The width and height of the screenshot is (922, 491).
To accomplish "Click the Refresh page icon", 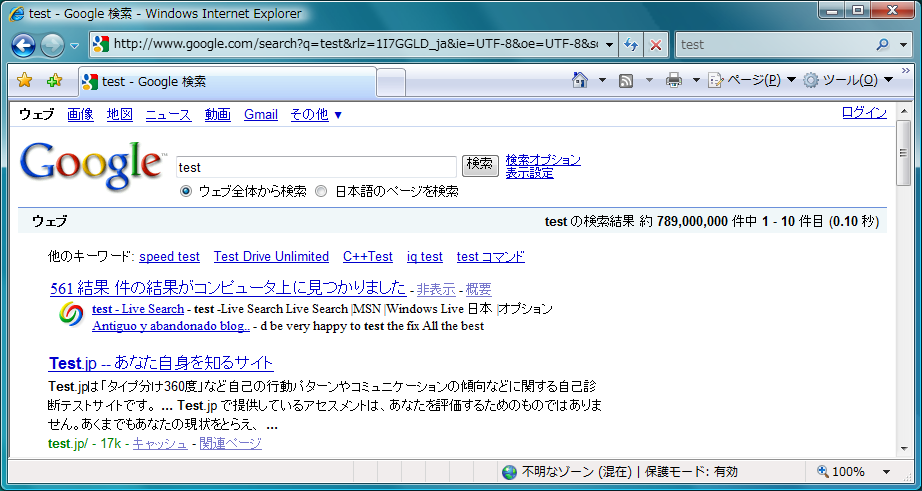I will coord(631,45).
